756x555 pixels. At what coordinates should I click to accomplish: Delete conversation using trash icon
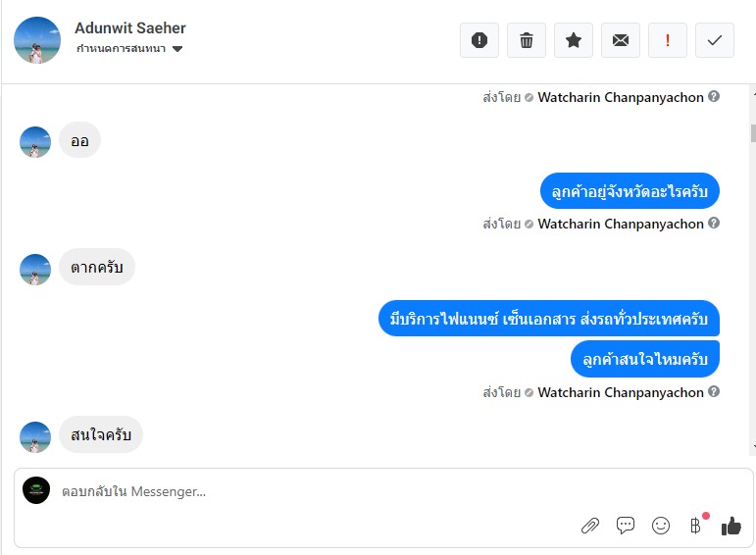[x=527, y=40]
